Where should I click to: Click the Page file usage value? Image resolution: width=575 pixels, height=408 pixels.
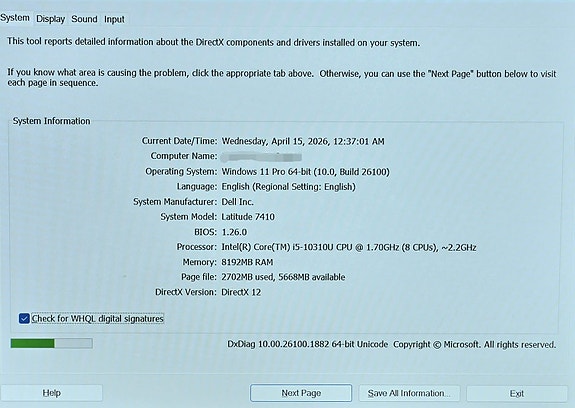(283, 277)
